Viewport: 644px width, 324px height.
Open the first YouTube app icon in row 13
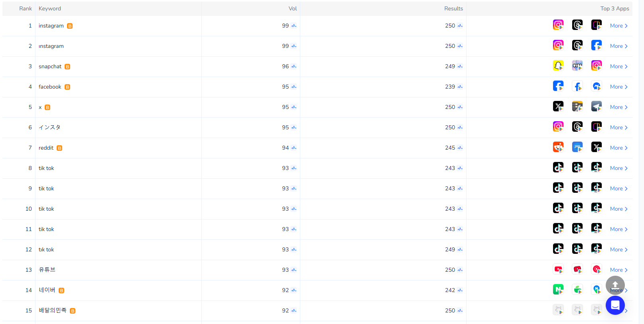(x=558, y=269)
